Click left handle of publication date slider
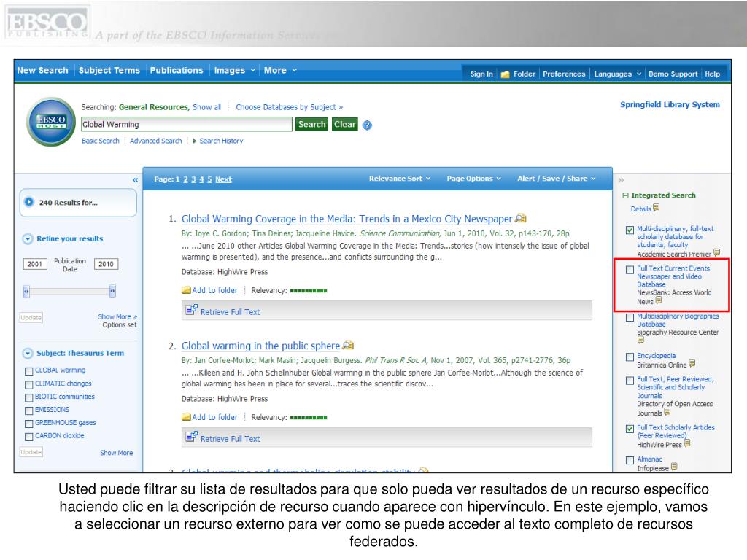 (x=26, y=291)
